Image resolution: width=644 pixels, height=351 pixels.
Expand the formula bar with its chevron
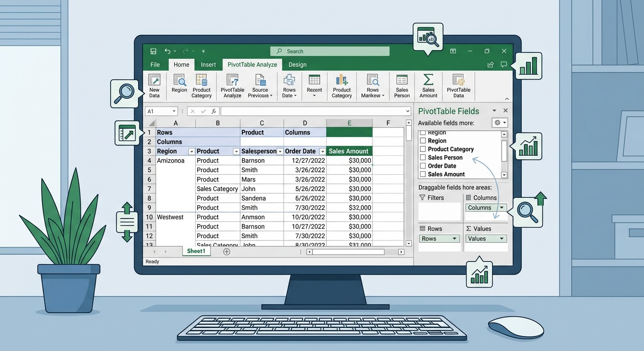pos(408,111)
